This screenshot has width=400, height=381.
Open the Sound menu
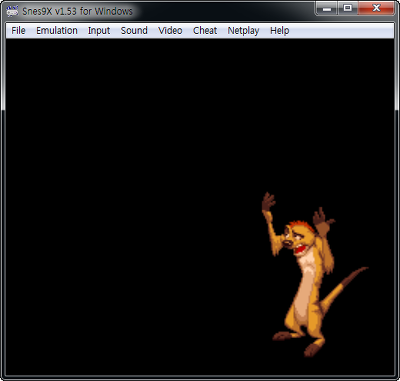coord(134,31)
